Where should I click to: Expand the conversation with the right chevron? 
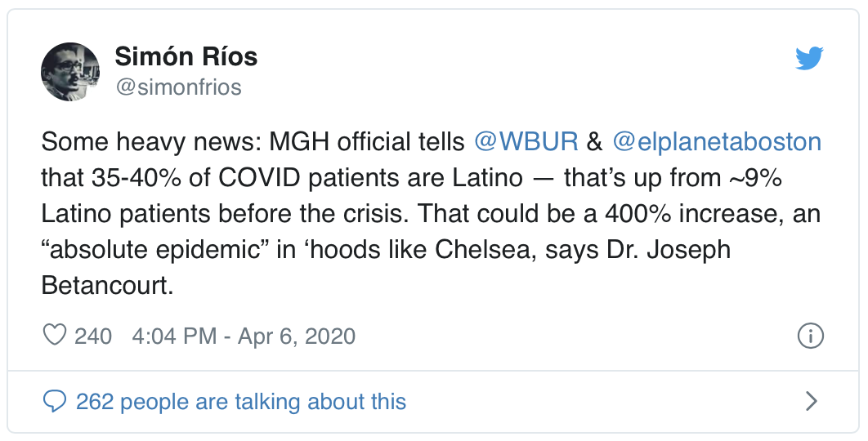(x=812, y=401)
